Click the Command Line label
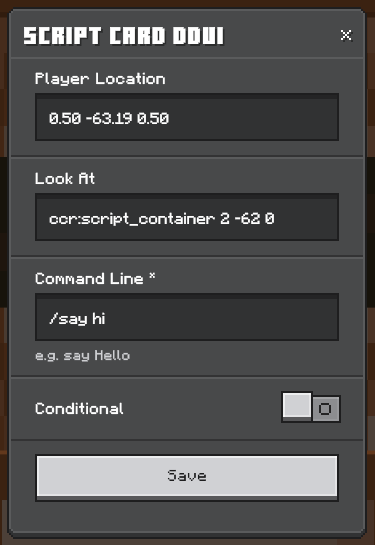Screen dimensions: 375x545 [x=89, y=279]
